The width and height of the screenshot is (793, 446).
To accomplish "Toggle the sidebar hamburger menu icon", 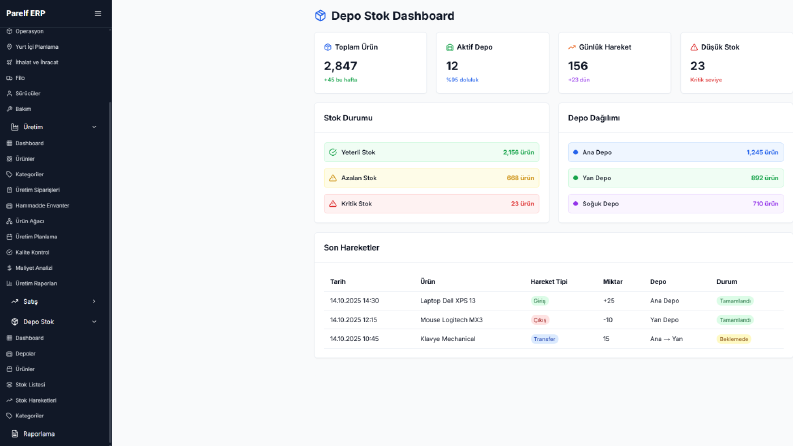I will pyautogui.click(x=98, y=14).
